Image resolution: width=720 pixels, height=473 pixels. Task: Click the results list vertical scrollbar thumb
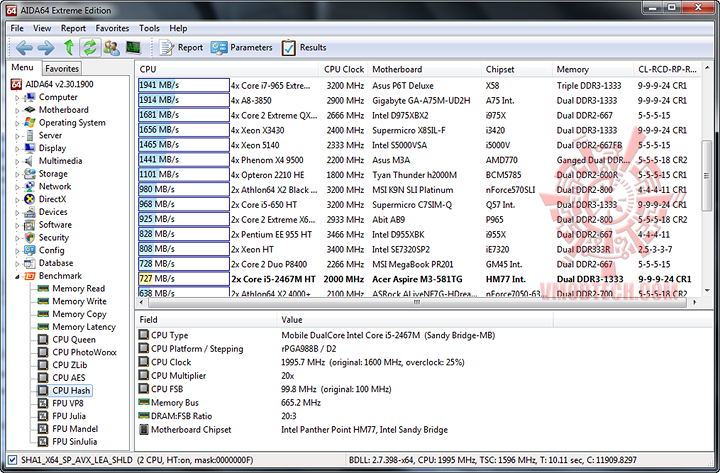(x=707, y=175)
